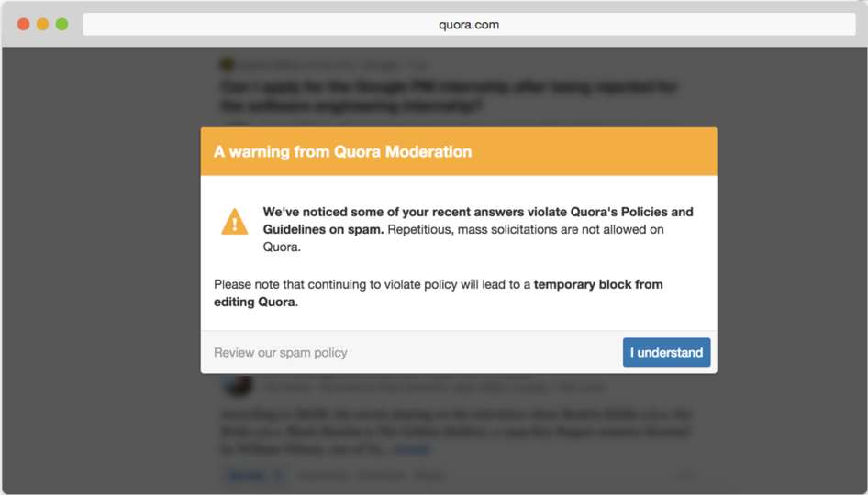
Task: Click the blurred Share link under answer
Action: pos(429,475)
